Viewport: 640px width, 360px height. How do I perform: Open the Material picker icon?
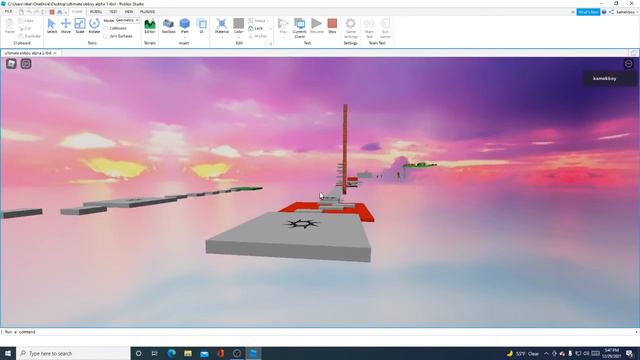[222, 24]
